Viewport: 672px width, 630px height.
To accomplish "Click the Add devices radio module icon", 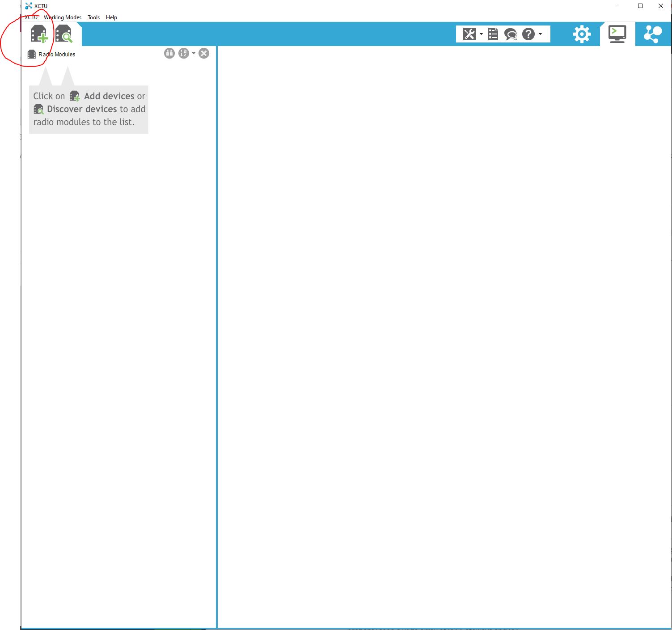I will (x=39, y=34).
